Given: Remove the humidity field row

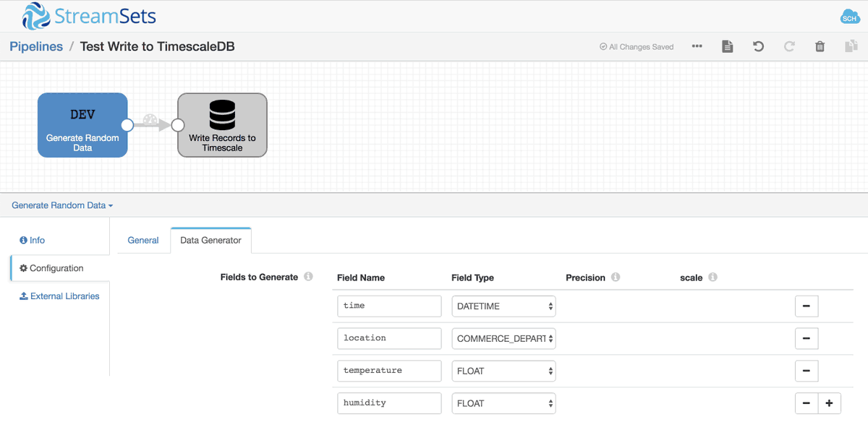Looking at the screenshot, I should [806, 403].
